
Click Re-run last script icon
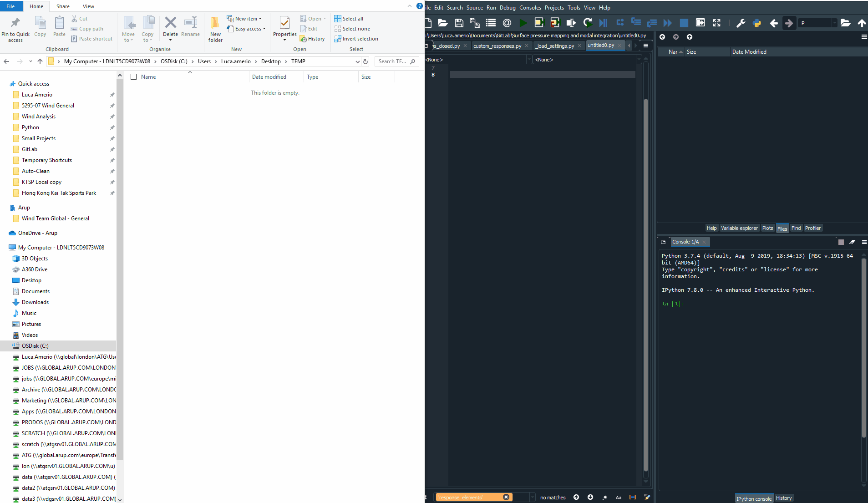tap(587, 23)
